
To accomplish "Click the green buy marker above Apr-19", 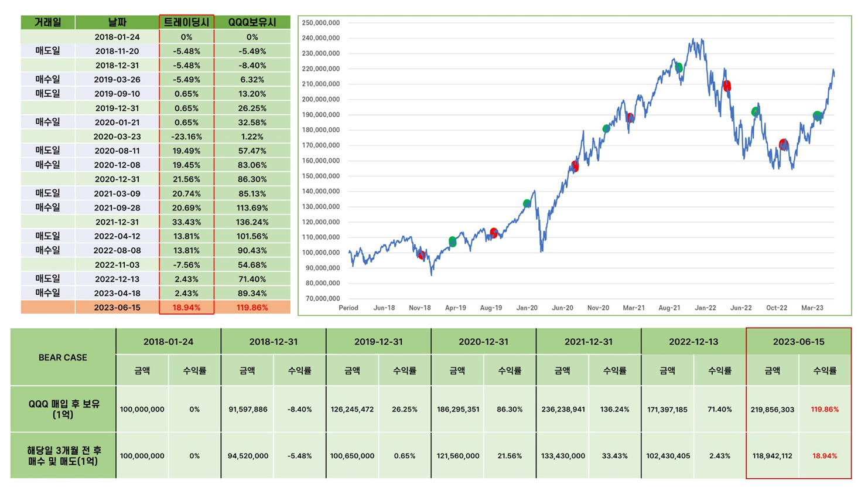I will click(x=452, y=241).
